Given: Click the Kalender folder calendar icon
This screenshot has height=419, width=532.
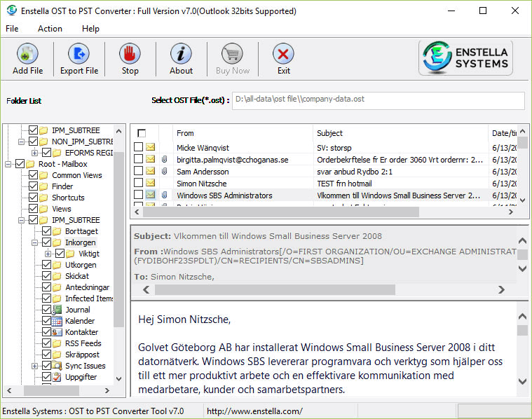Looking at the screenshot, I should [58, 321].
